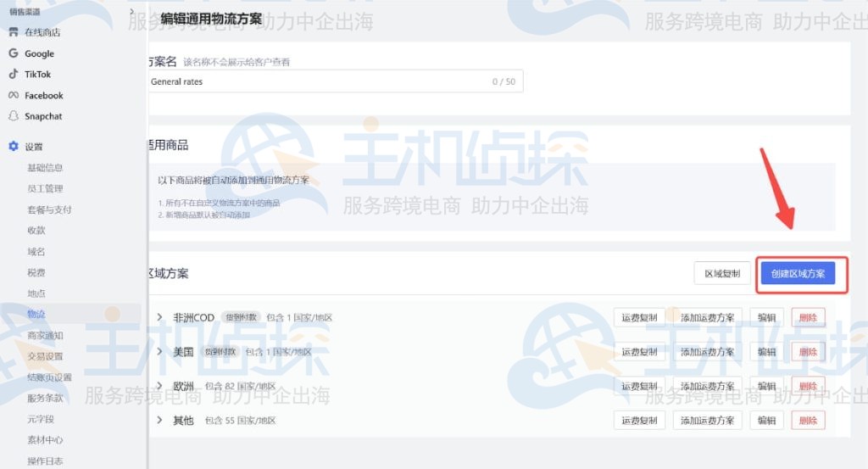Screen dimensions: 868x469
Task: Click the TikTok icon in sidebar
Action: pos(14,75)
